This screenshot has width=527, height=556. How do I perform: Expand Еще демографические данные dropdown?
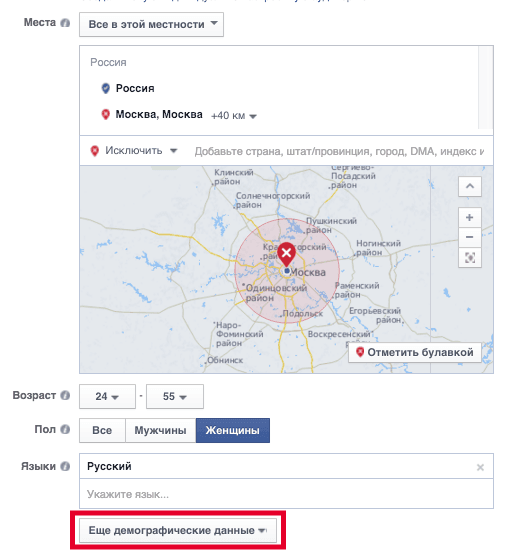[x=178, y=530]
